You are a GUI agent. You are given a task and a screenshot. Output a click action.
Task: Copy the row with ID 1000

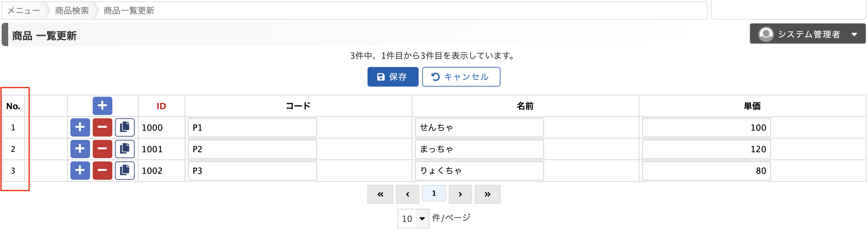(x=125, y=127)
